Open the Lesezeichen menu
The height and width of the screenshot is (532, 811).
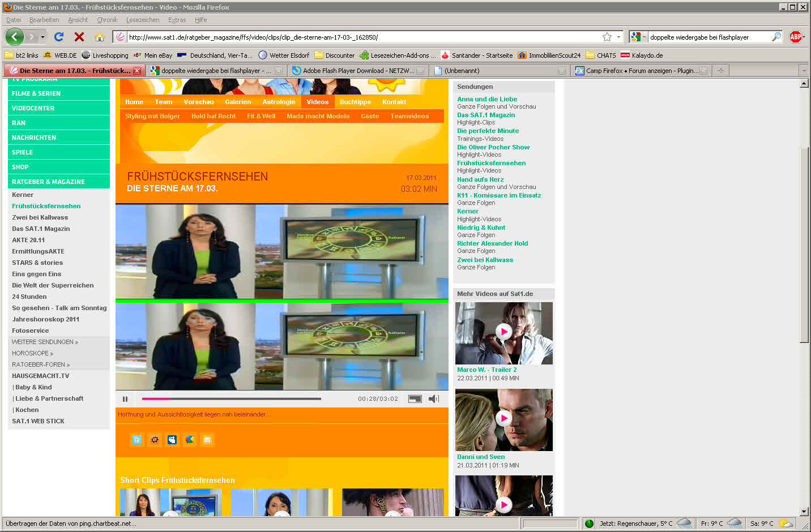click(x=143, y=20)
